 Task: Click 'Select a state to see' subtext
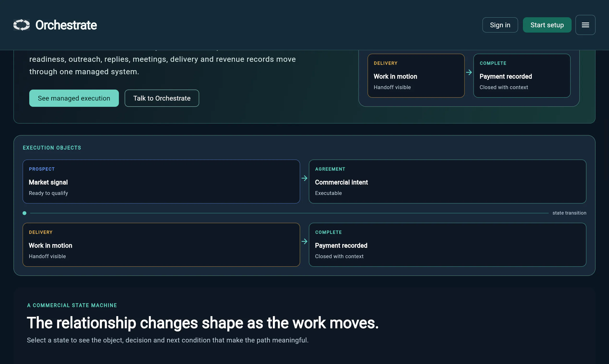167,340
